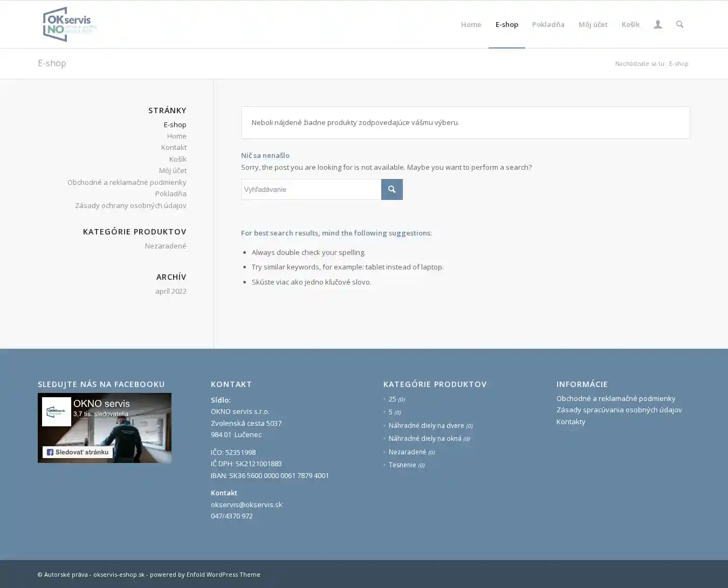The width and height of the screenshot is (728, 588).
Task: Open Obchodné a reklamačné podmienky footer link
Action: tap(615, 398)
